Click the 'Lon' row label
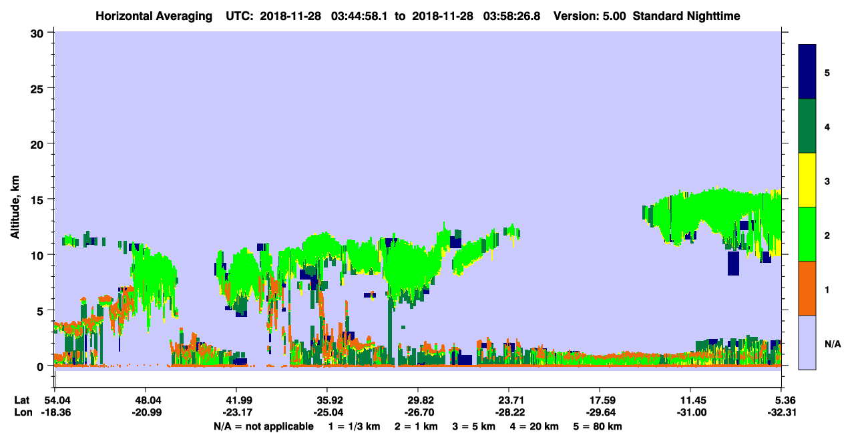The height and width of the screenshot is (445, 868). click(x=23, y=412)
